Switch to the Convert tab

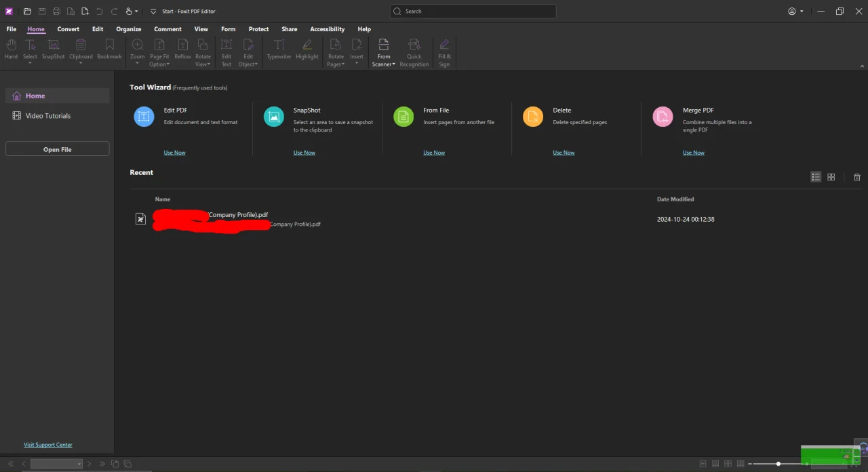[x=68, y=29]
